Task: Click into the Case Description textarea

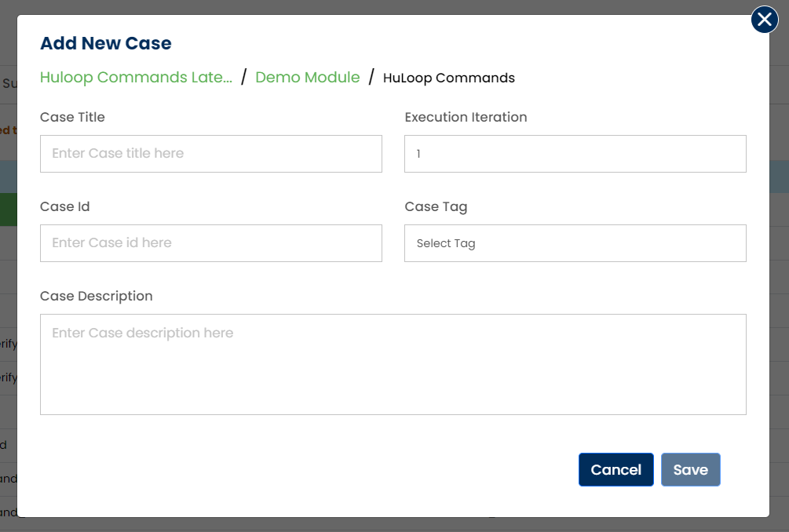Action: (393, 364)
